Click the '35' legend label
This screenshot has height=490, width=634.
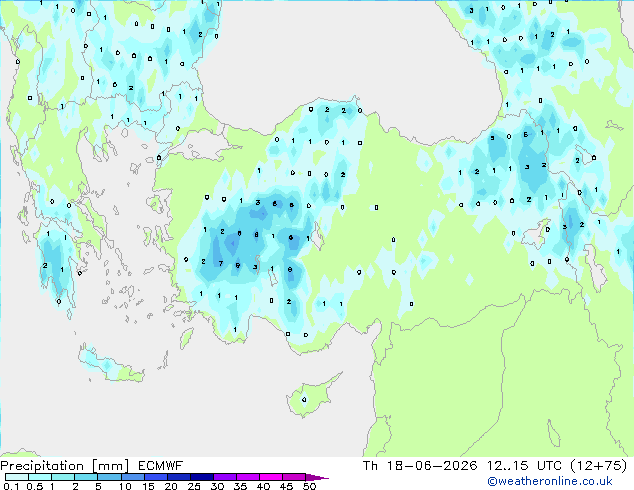coord(240,486)
